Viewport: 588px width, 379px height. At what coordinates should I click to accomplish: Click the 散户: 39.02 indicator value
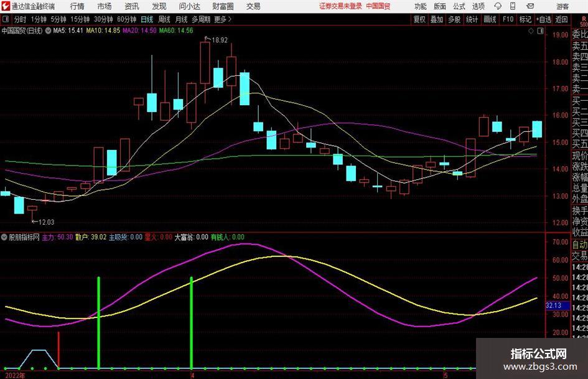click(91, 237)
